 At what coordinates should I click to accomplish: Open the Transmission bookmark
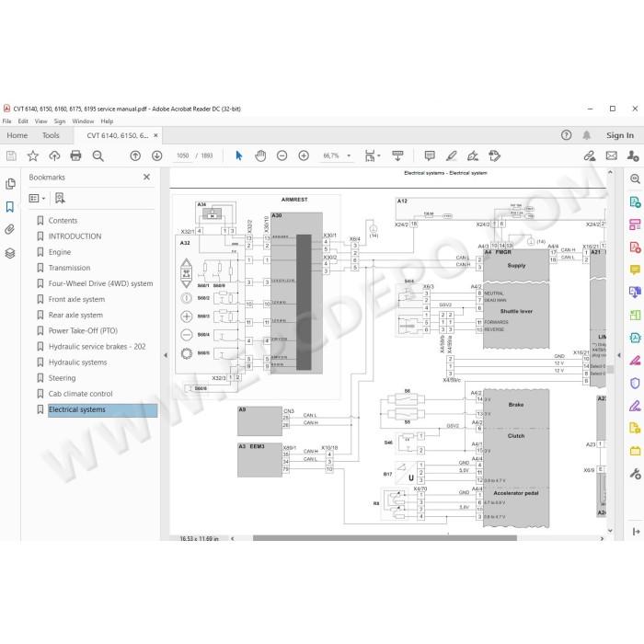[x=69, y=268]
